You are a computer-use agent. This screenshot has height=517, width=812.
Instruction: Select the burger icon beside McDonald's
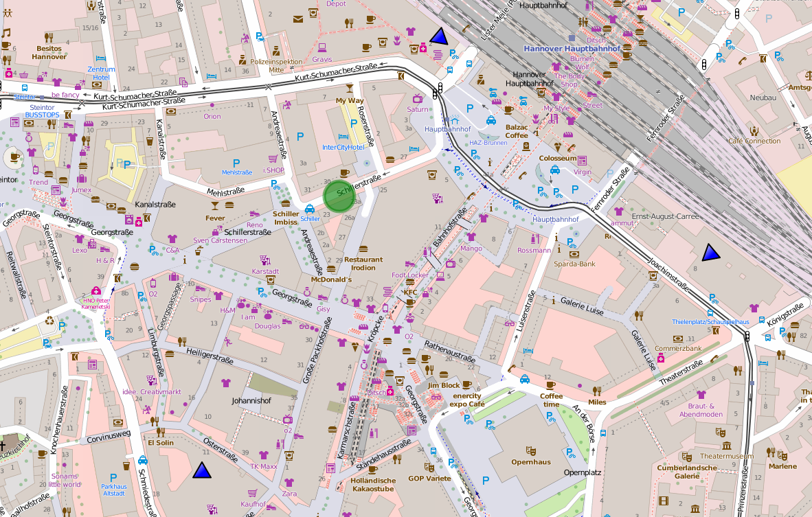pos(331,269)
